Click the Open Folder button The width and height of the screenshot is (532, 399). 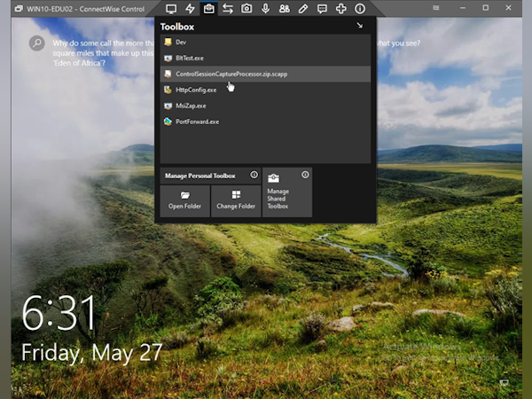point(185,201)
